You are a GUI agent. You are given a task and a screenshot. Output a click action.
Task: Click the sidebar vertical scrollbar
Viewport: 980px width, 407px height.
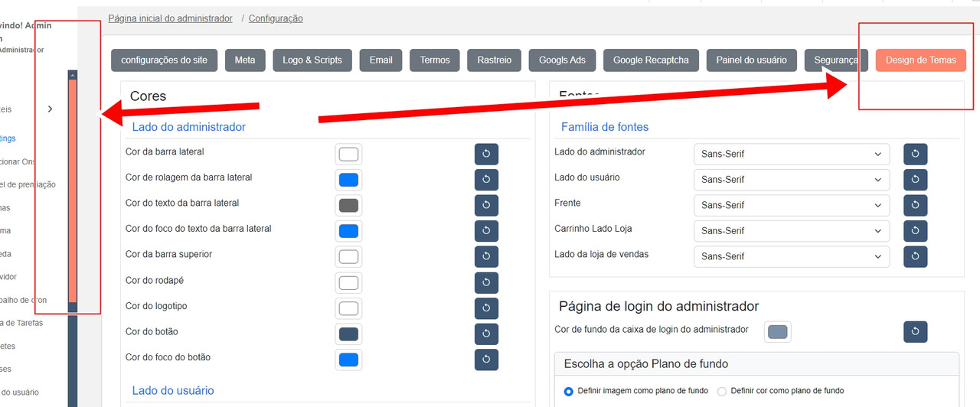click(x=72, y=191)
